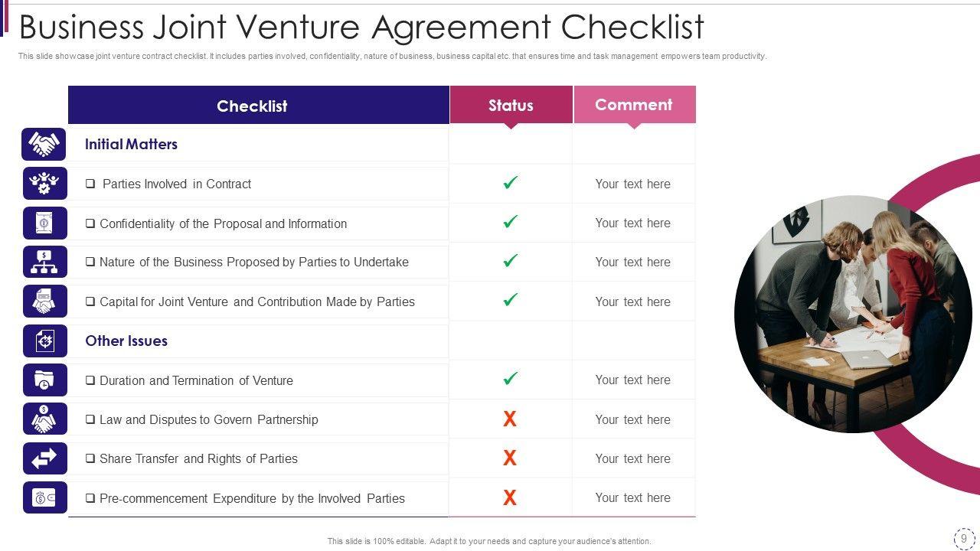Select the confidential document icon

pos(44,223)
